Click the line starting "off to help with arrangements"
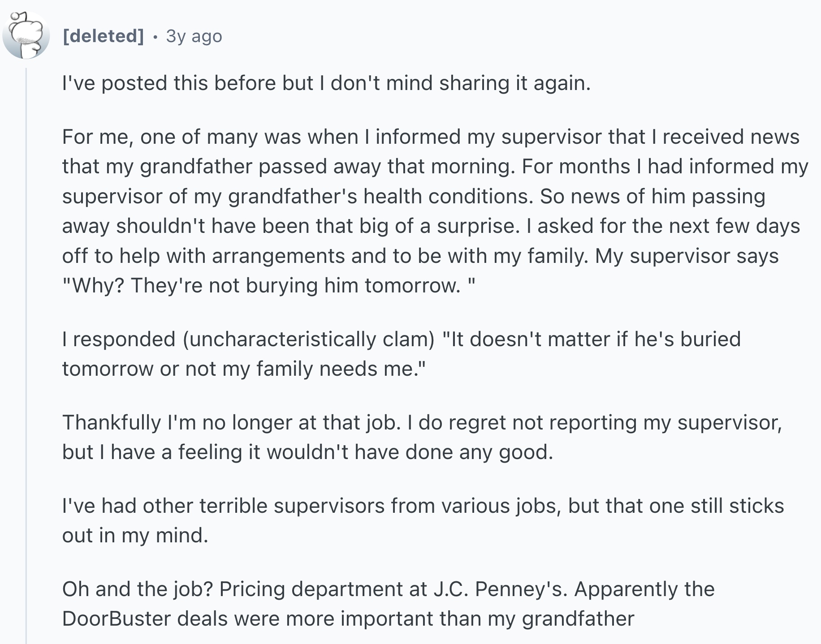Viewport: 821px width, 644px height. (420, 256)
